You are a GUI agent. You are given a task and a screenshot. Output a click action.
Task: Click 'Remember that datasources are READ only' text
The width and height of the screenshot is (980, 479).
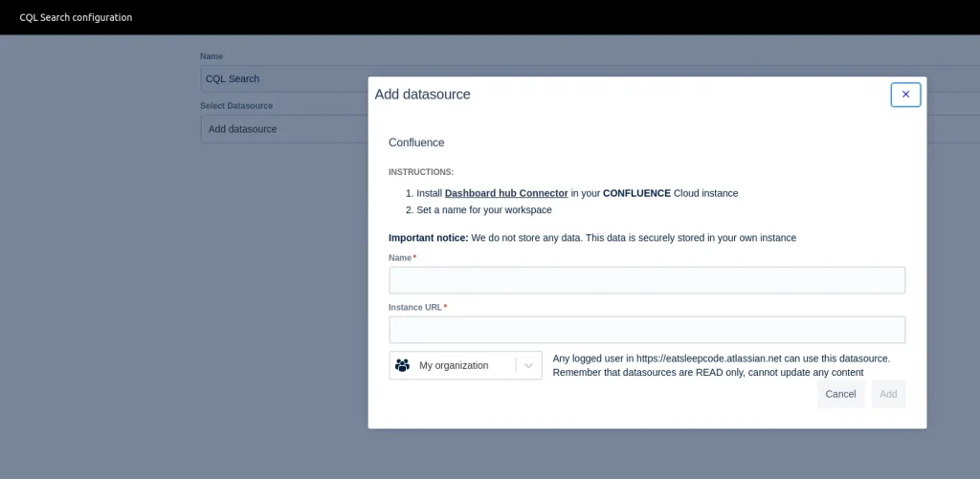pyautogui.click(x=708, y=372)
